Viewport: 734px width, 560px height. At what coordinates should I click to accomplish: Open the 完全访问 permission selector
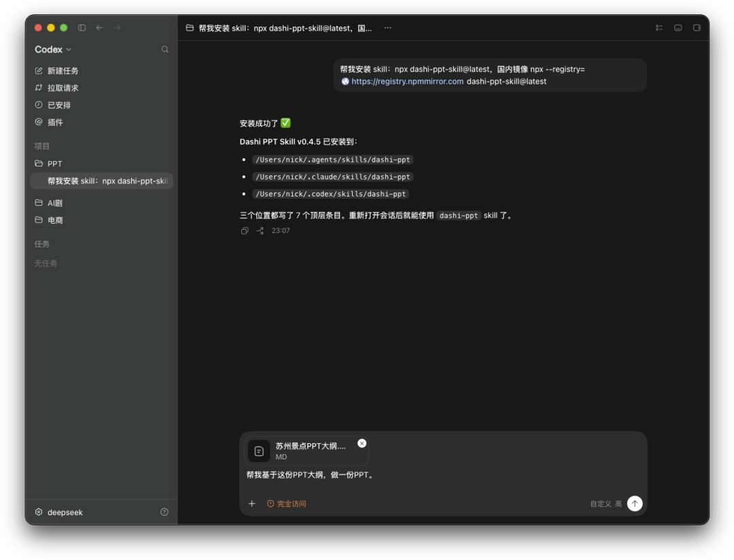coord(287,504)
